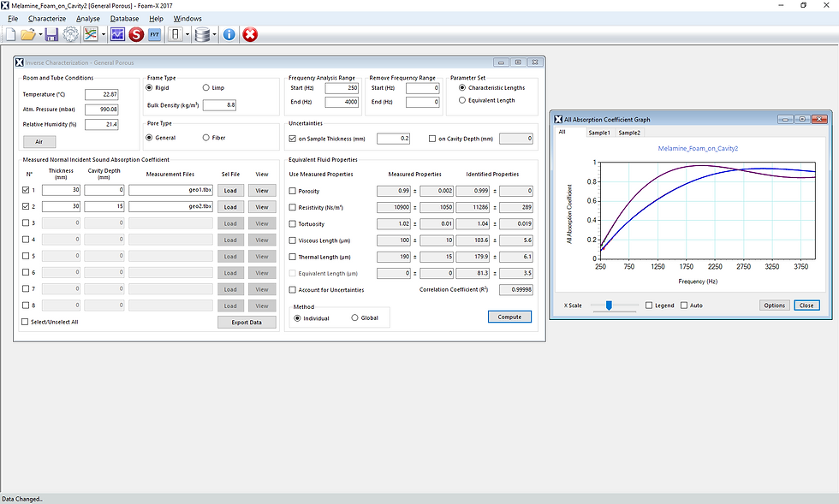Uncheck measurement row 1 checkbox
Viewport: 839px width, 504px height.
coord(26,190)
